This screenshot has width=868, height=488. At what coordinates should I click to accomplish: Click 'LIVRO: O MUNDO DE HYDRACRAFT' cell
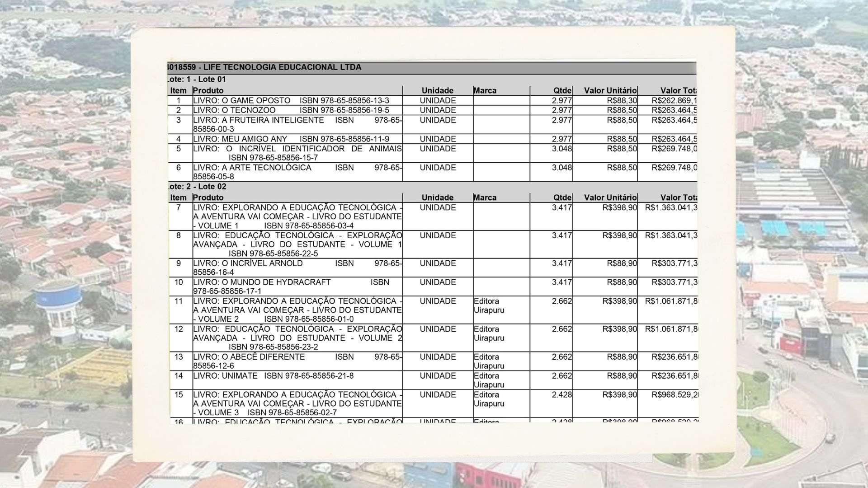pyautogui.click(x=297, y=287)
